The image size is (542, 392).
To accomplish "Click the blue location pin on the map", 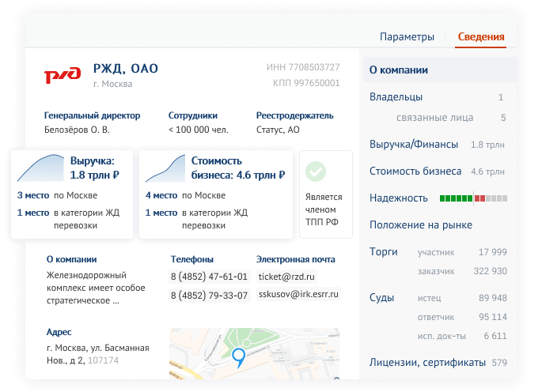I will click(x=238, y=357).
